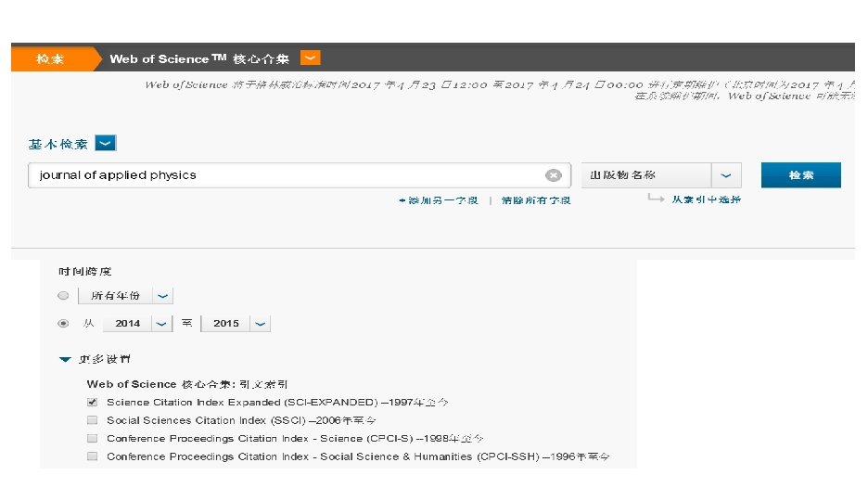868x501 pixels.
Task: Open the Web of Science core collection dropdown
Action: click(310, 58)
